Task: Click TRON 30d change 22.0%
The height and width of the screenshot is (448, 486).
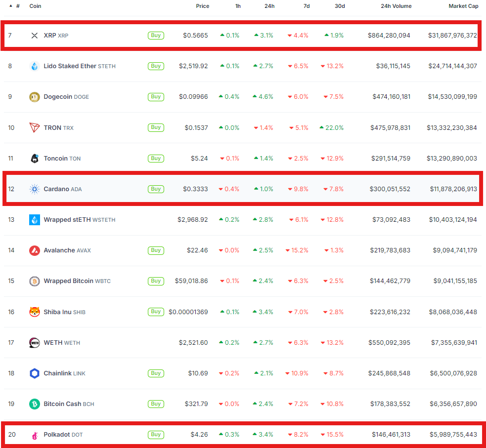Action: [x=332, y=127]
